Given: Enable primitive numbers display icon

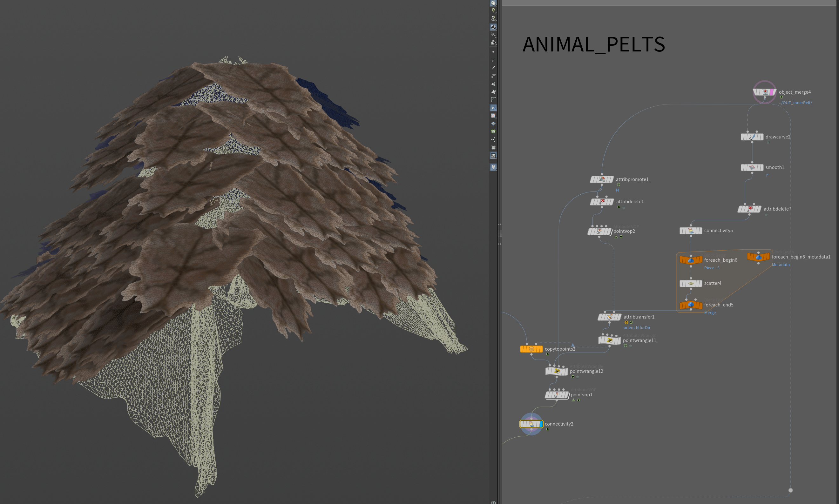Looking at the screenshot, I should tap(493, 92).
